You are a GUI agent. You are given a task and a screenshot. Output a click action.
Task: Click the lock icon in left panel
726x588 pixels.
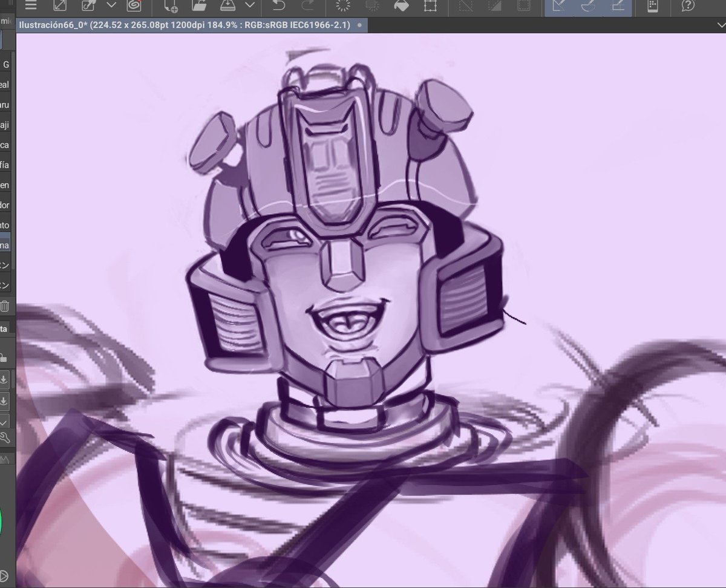pyautogui.click(x=4, y=358)
